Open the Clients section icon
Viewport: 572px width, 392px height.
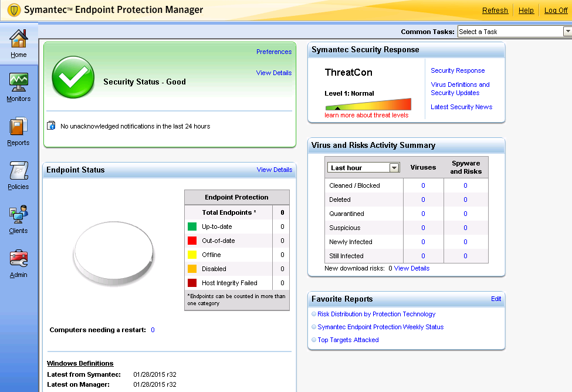19,215
